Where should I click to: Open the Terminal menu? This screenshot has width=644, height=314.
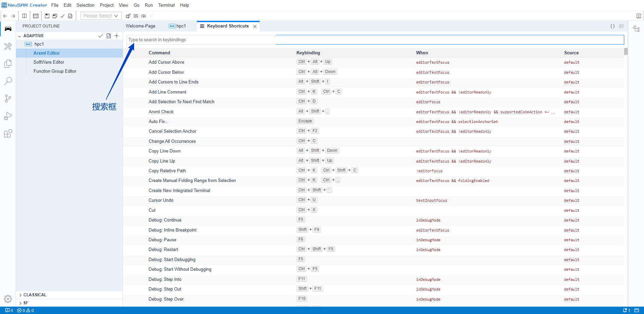tap(166, 5)
